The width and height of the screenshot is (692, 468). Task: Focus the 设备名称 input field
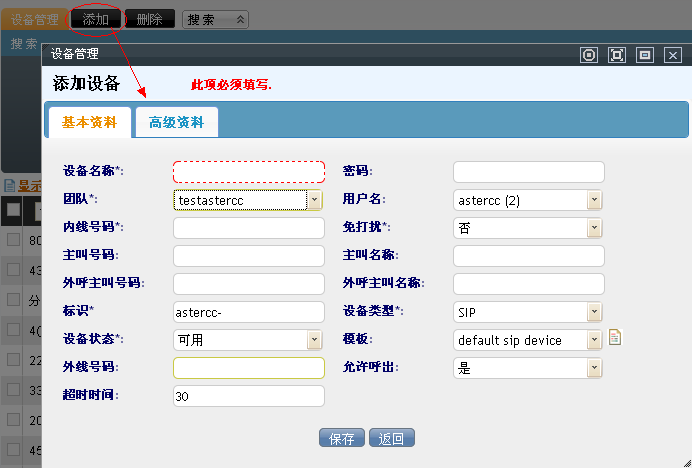[x=249, y=172]
